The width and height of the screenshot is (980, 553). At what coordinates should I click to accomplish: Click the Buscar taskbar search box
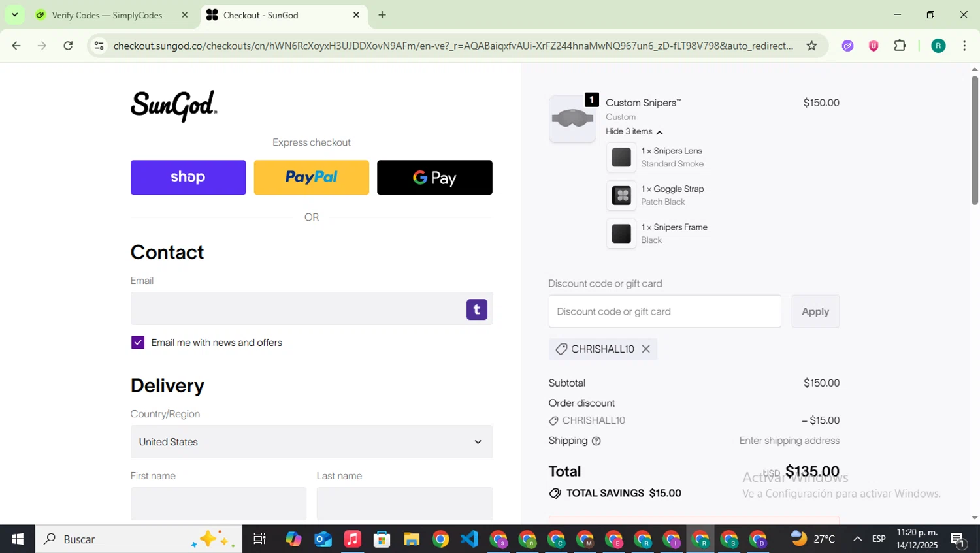coord(139,539)
